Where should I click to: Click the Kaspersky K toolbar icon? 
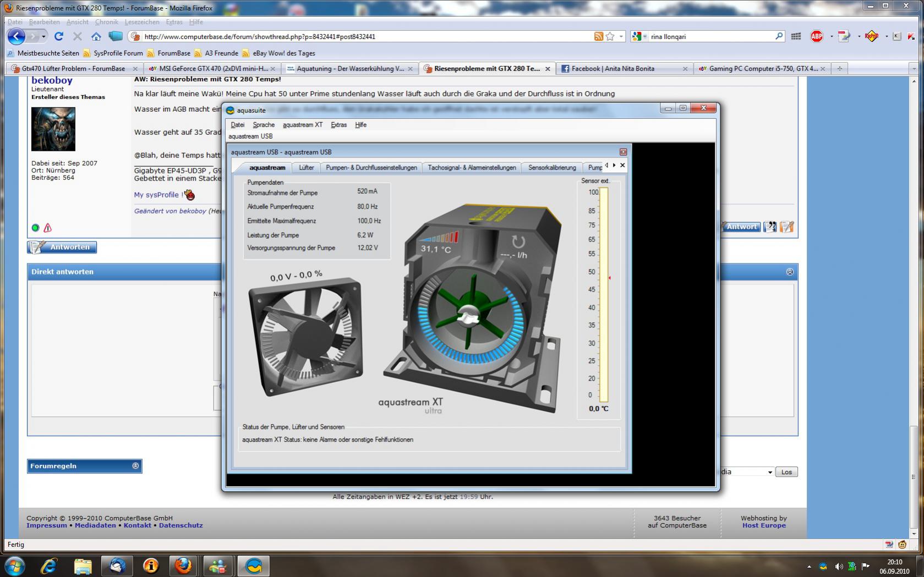point(896,36)
